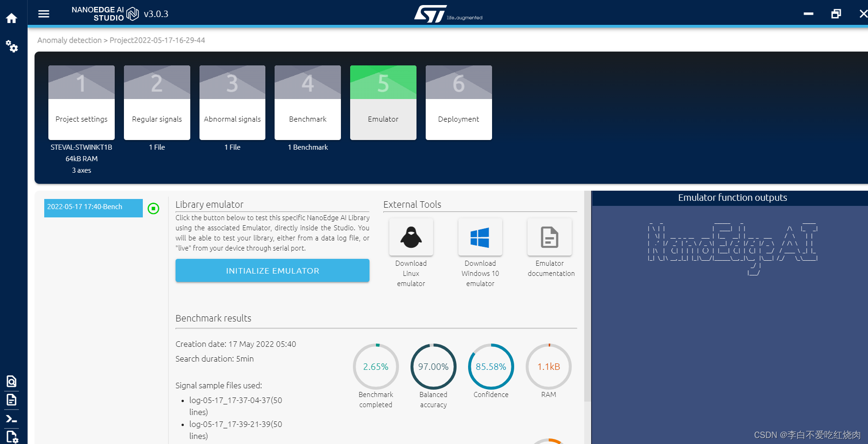Click the STEVAL-STWINKT1B board label
This screenshot has width=868, height=444.
coord(82,147)
